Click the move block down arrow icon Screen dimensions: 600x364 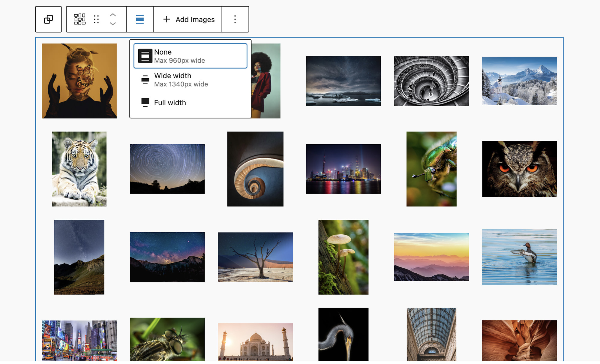(x=112, y=24)
